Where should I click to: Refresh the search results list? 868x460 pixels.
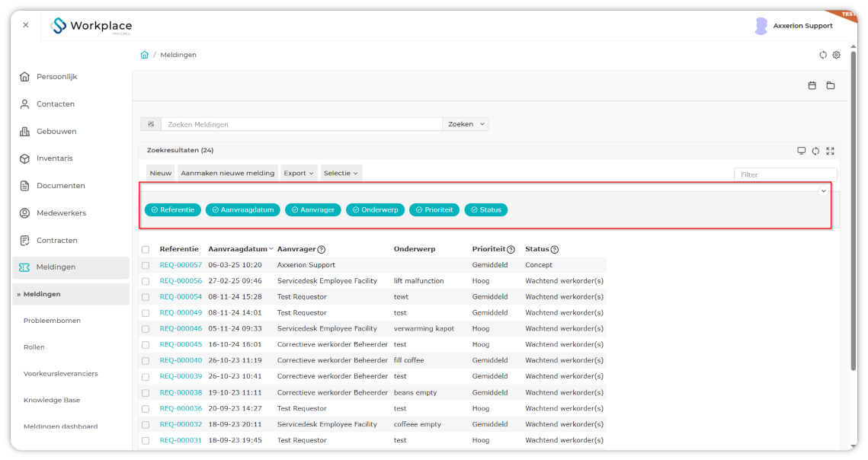coord(815,151)
